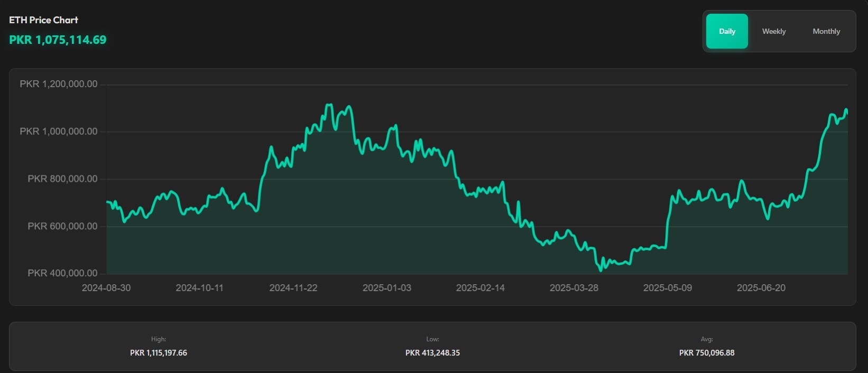Click the High value PKR 1,115,197.66

coord(159,353)
